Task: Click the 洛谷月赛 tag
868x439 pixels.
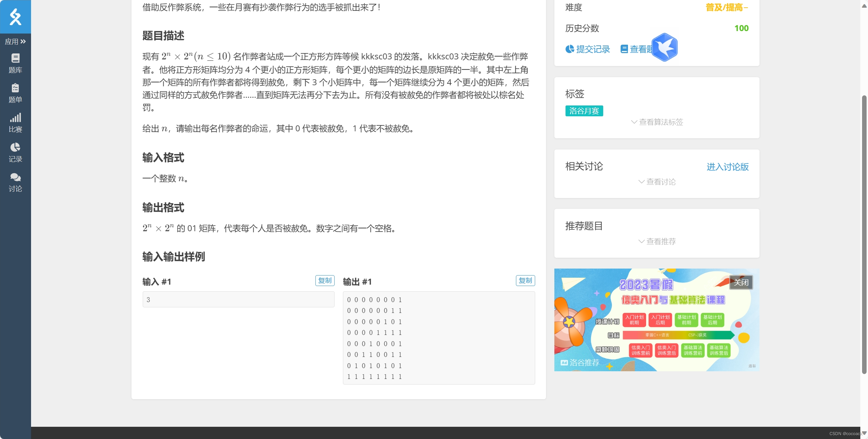Action: [584, 111]
